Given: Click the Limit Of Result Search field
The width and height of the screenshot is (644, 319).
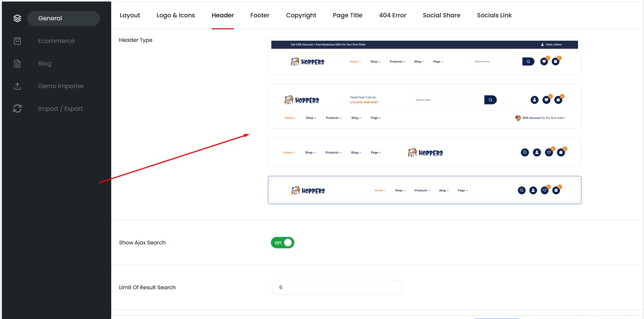Looking at the screenshot, I should coord(337,287).
